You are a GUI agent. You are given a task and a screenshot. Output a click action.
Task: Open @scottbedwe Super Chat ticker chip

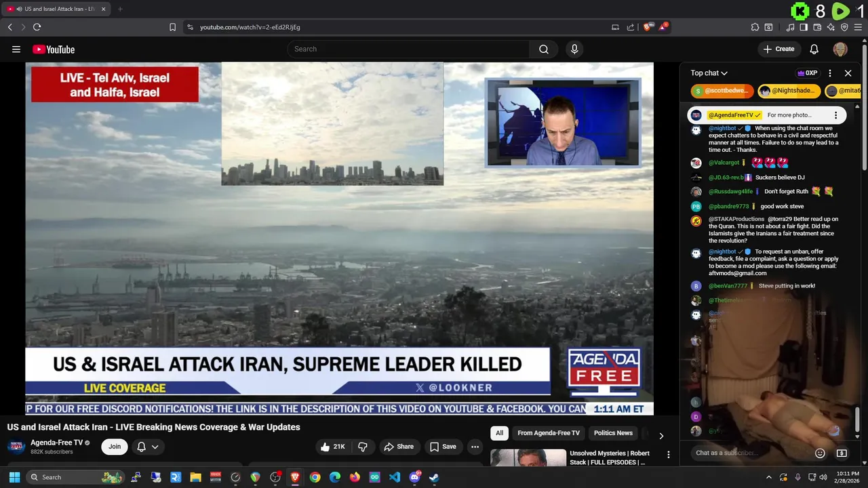pos(722,91)
